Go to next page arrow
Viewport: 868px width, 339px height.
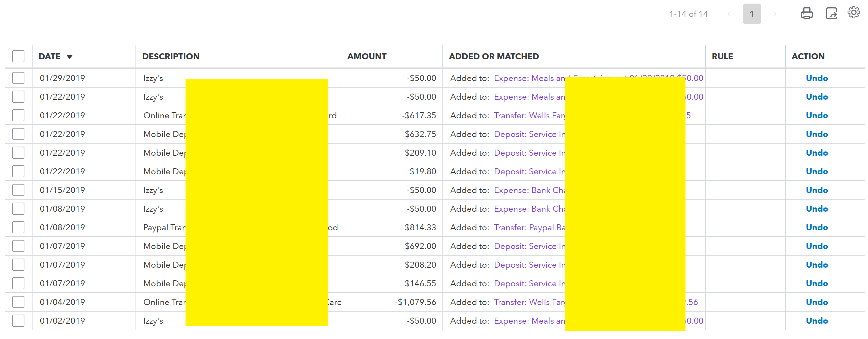pyautogui.click(x=775, y=14)
